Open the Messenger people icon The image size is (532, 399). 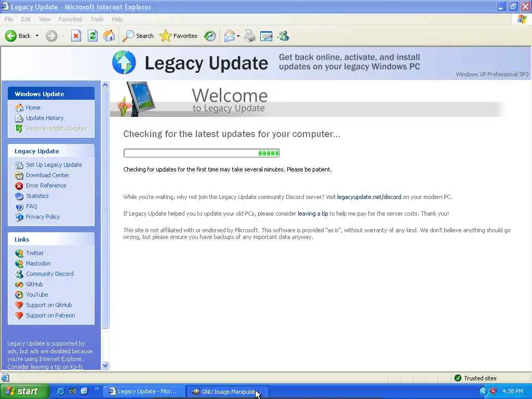tap(283, 36)
